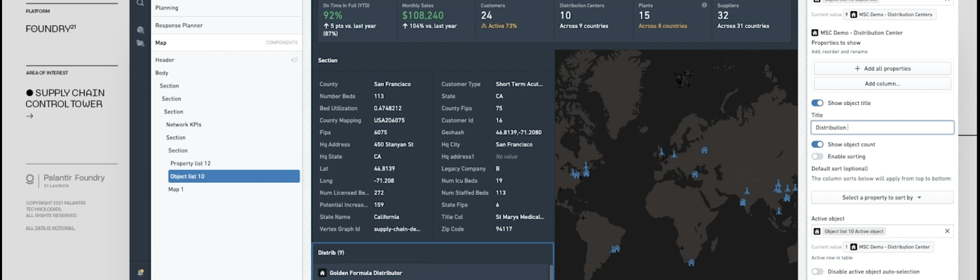Click the Add column... button
Image resolution: width=980 pixels, height=280 pixels.
pyautogui.click(x=882, y=83)
